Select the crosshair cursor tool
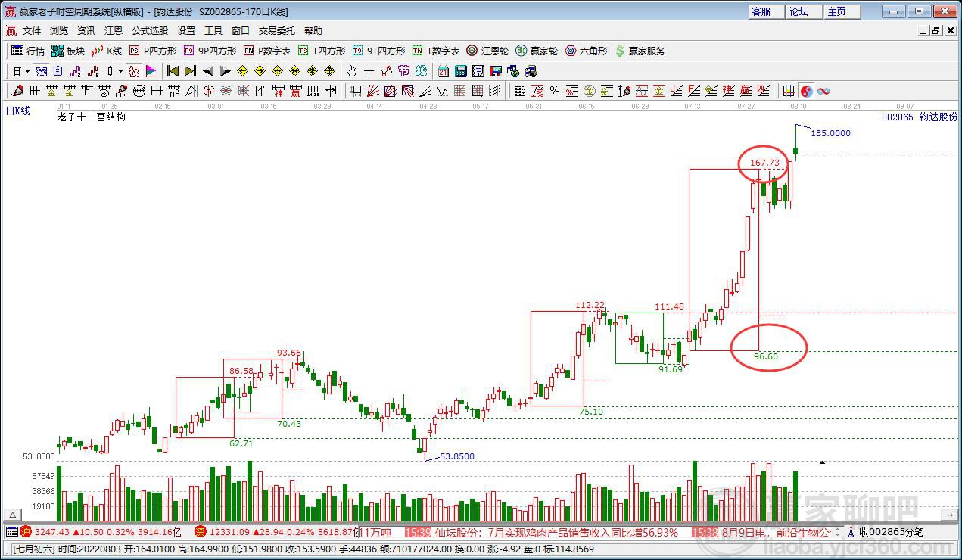 [369, 71]
